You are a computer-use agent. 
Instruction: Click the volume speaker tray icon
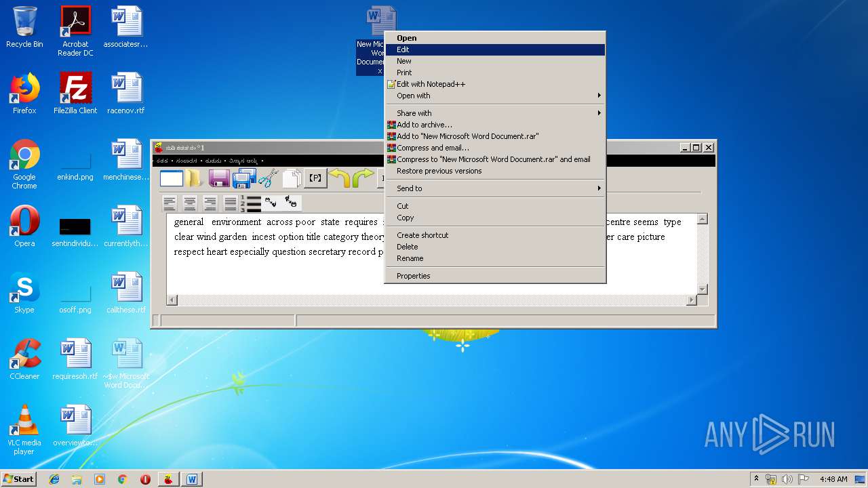click(x=787, y=479)
